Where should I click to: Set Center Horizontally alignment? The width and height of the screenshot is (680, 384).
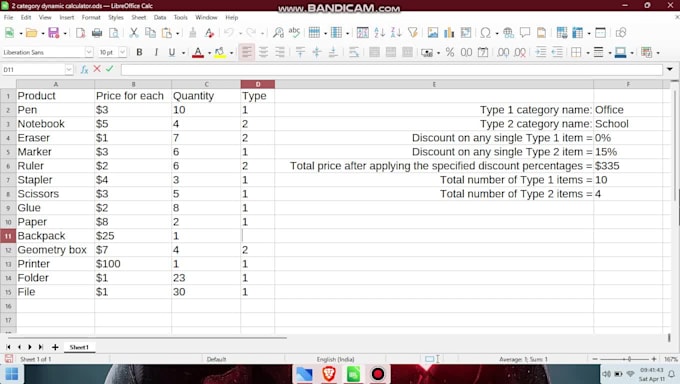click(x=263, y=53)
